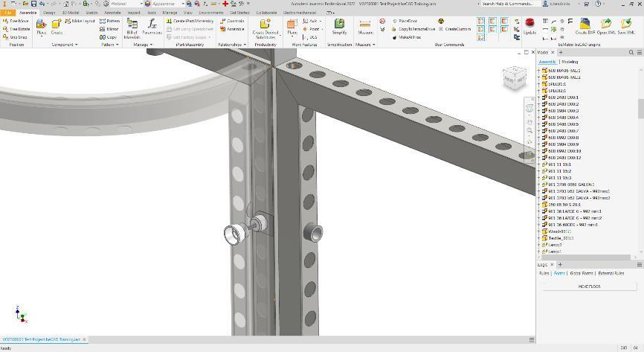Click the Simplify tool
This screenshot has height=352, width=644.
(x=339, y=28)
